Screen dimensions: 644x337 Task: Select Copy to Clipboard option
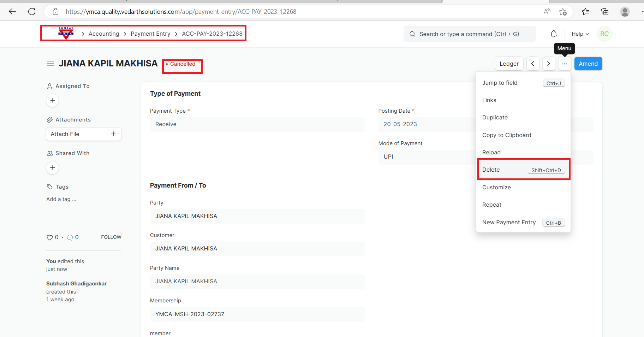click(507, 135)
